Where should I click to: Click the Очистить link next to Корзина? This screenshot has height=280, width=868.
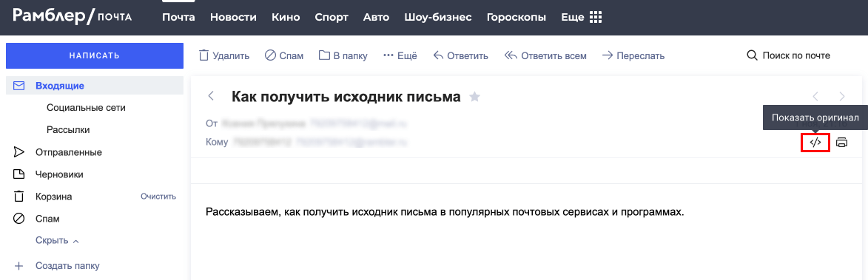pos(158,197)
